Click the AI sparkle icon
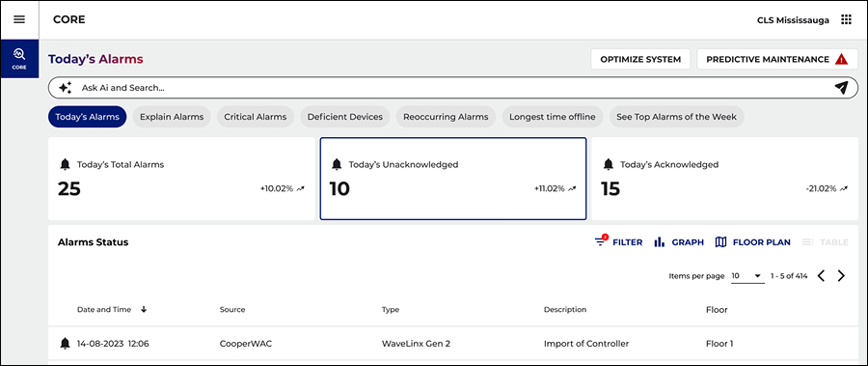Screen dimensions: 868x366 coord(66,88)
